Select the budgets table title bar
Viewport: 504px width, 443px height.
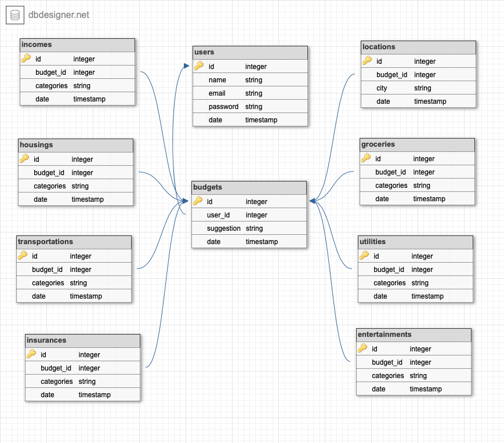pyautogui.click(x=249, y=187)
